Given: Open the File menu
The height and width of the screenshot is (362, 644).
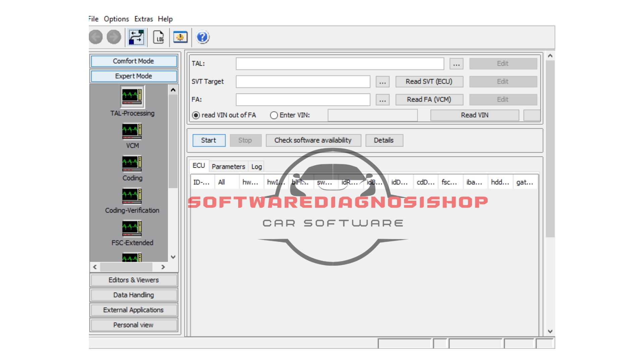Looking at the screenshot, I should click(x=94, y=19).
